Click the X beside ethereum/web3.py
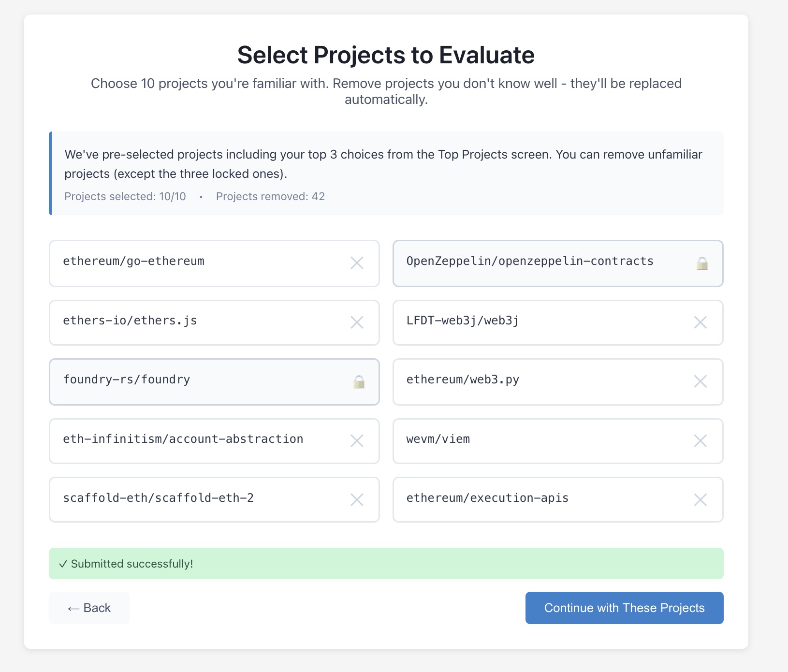 point(700,381)
